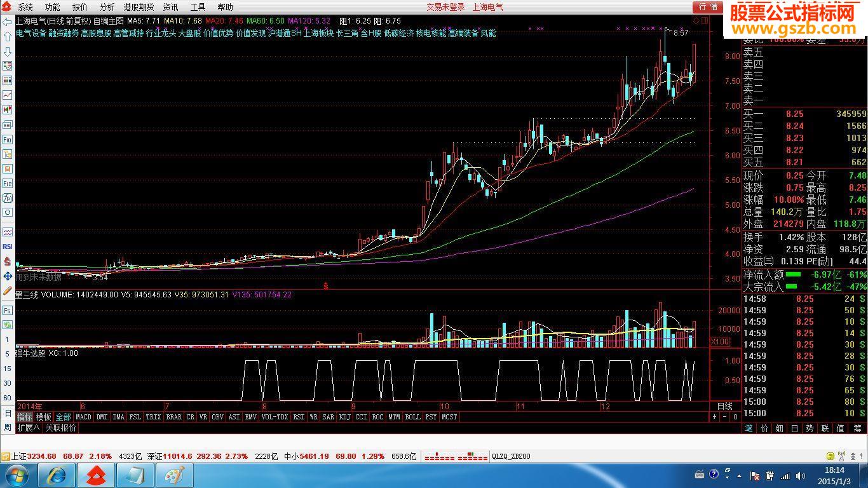This screenshot has height=488, width=868.
Task: Open the 功能 menu
Action: click(x=52, y=7)
